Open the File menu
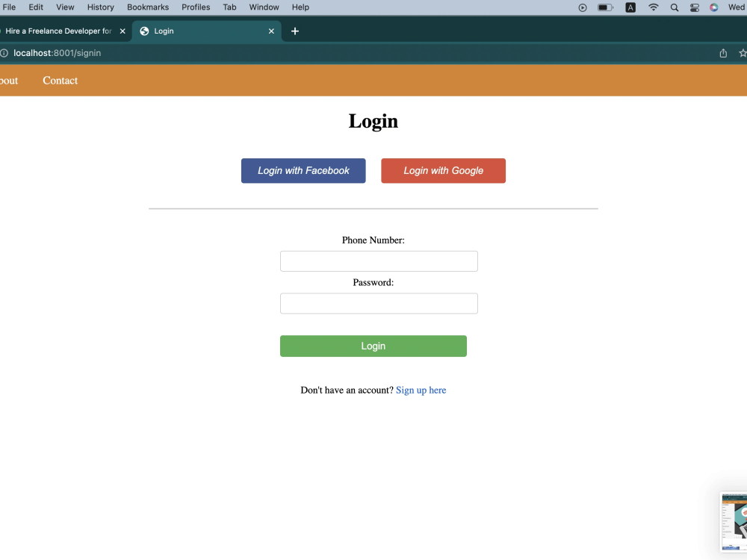The height and width of the screenshot is (560, 747). point(9,7)
